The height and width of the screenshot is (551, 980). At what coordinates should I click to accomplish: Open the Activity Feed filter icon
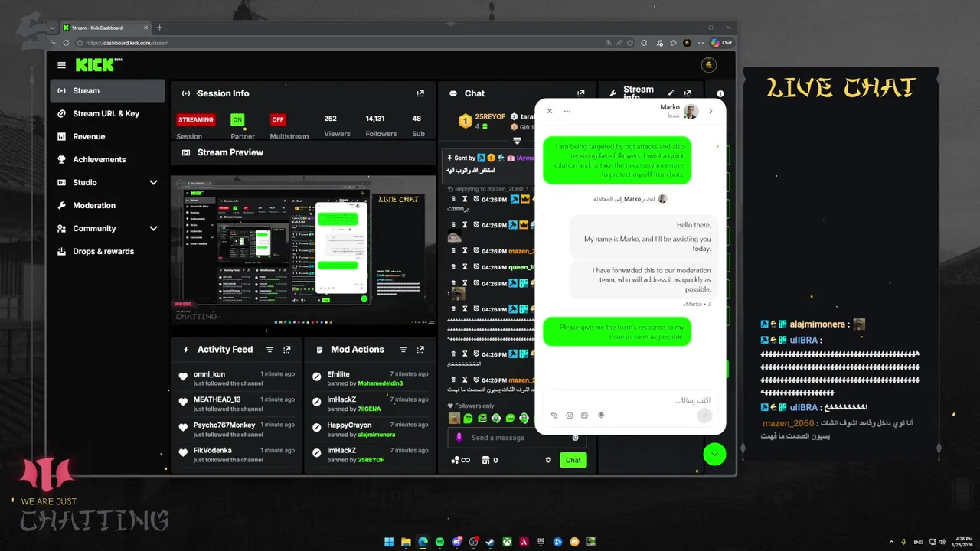(269, 350)
